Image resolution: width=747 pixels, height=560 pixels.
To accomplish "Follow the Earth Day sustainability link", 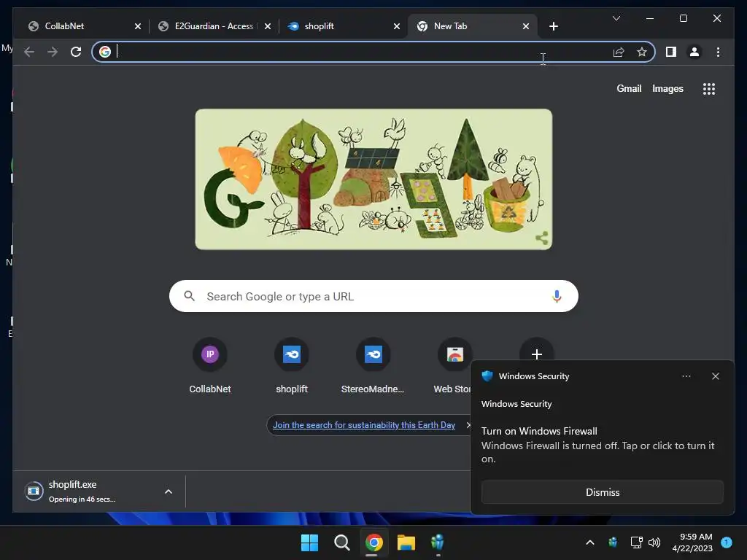I will pyautogui.click(x=363, y=425).
